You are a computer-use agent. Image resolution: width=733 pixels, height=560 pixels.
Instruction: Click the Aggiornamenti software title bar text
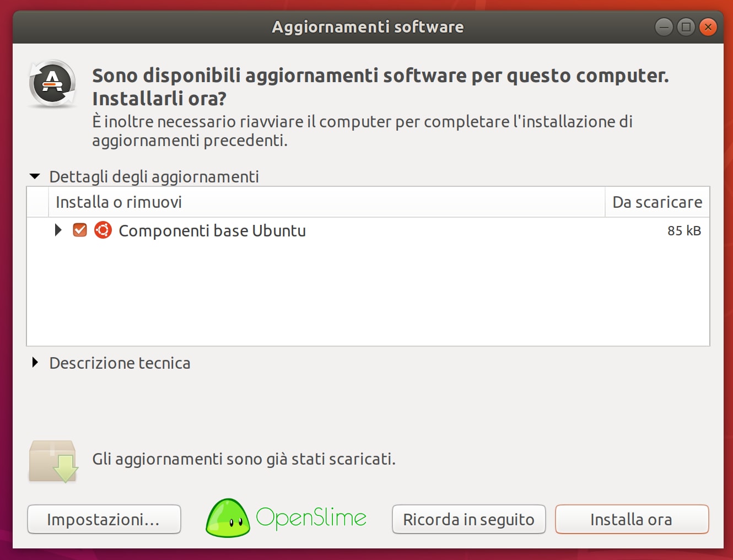pos(368,26)
